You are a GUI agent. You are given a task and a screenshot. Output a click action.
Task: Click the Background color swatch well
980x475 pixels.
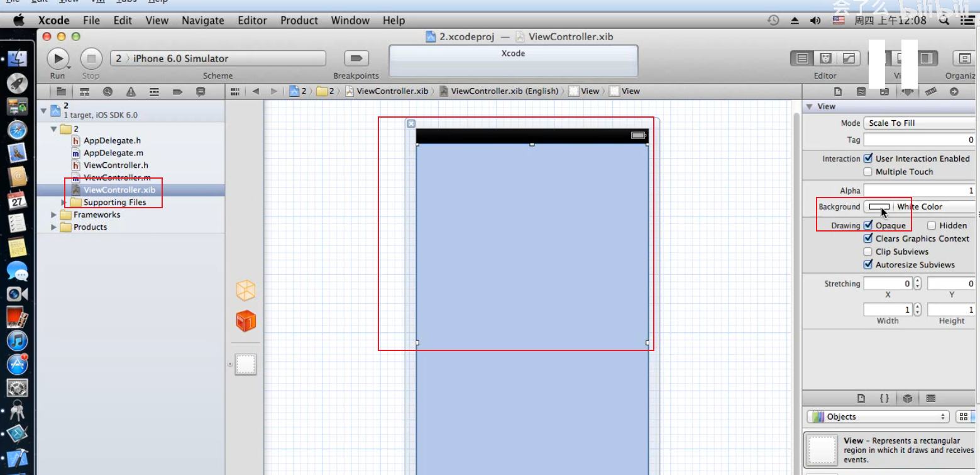(878, 206)
